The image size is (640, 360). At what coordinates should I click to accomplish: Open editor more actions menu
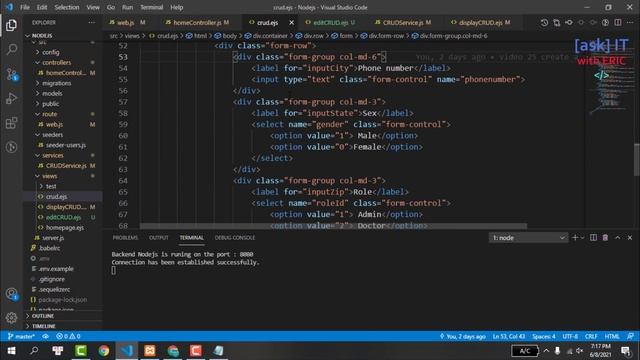click(630, 22)
